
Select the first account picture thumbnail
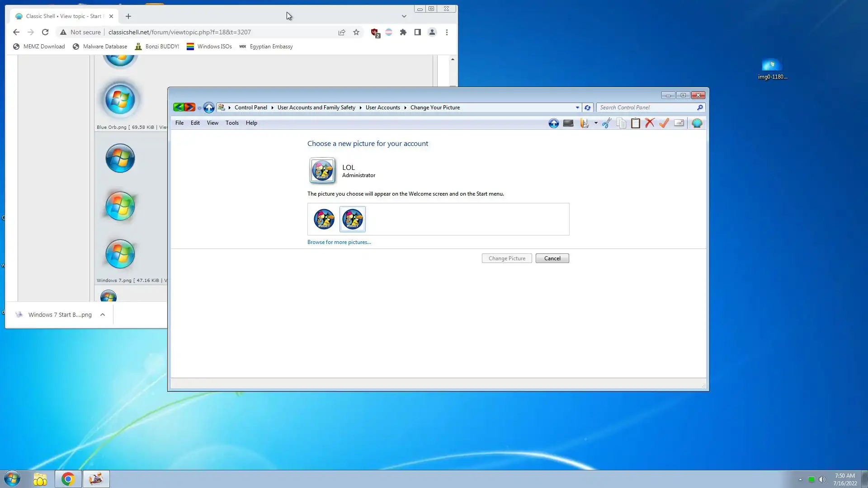(324, 219)
